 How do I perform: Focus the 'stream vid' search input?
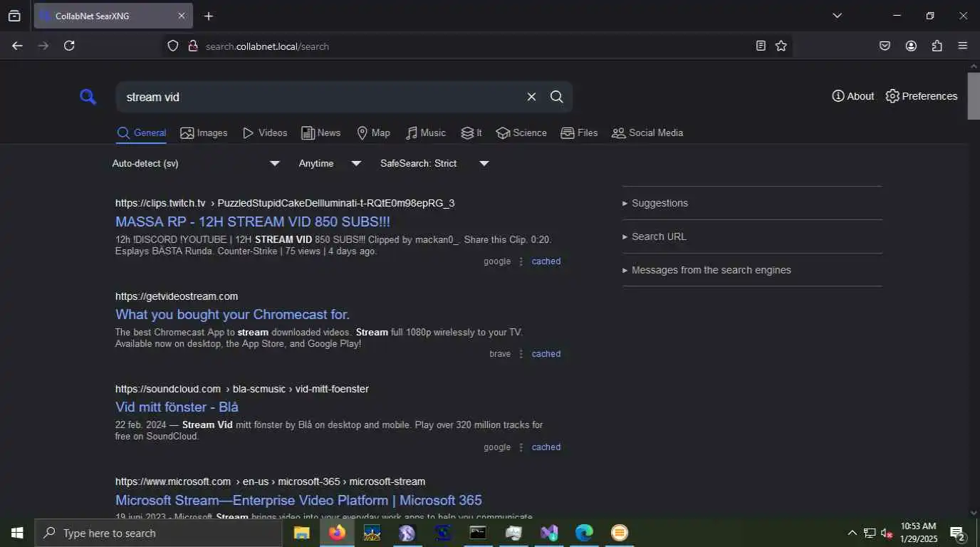(x=320, y=97)
